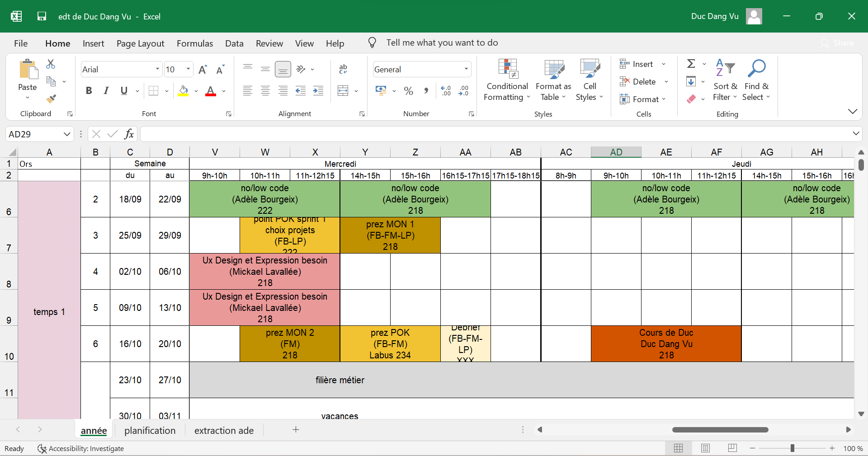Switch to extraction ade sheet tab
868x456 pixels.
click(224, 431)
